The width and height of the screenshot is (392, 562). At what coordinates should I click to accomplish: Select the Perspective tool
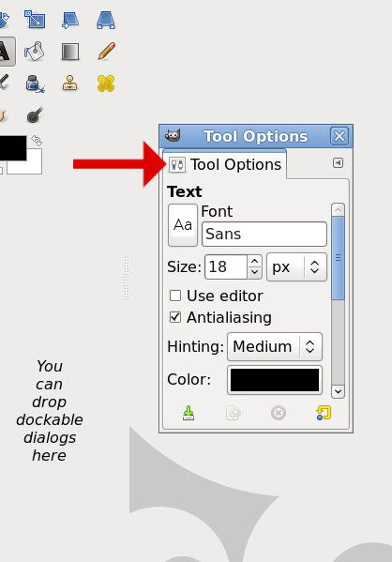(x=106, y=20)
